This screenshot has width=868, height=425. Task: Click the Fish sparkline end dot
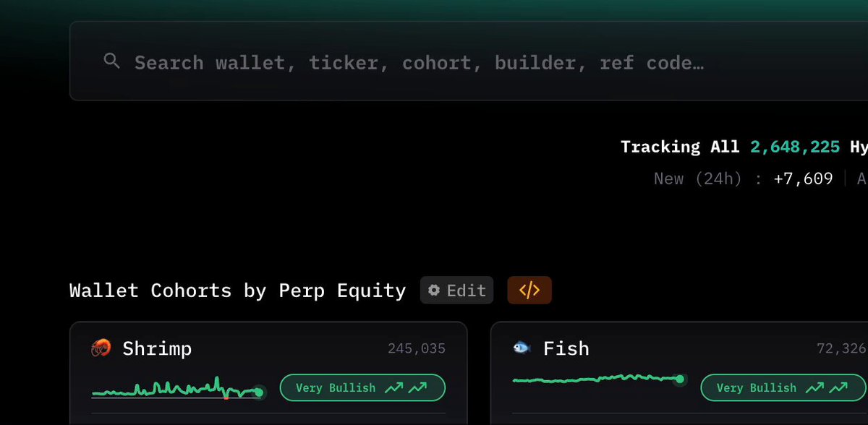point(679,379)
